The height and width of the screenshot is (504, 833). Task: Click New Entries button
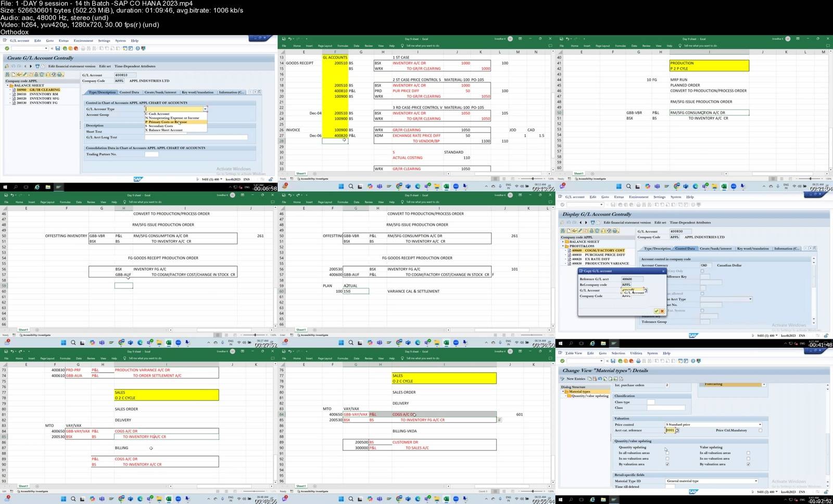tap(576, 379)
